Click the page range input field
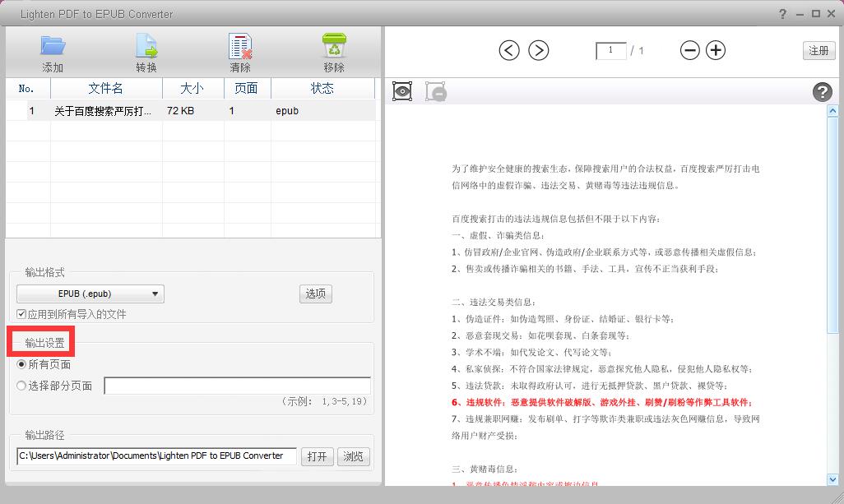 click(x=237, y=386)
